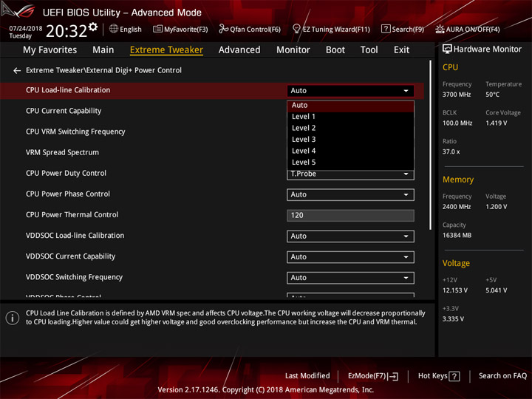Open the CPU Power Phase Control dropdown
The height and width of the screenshot is (399, 532).
pyautogui.click(x=350, y=195)
